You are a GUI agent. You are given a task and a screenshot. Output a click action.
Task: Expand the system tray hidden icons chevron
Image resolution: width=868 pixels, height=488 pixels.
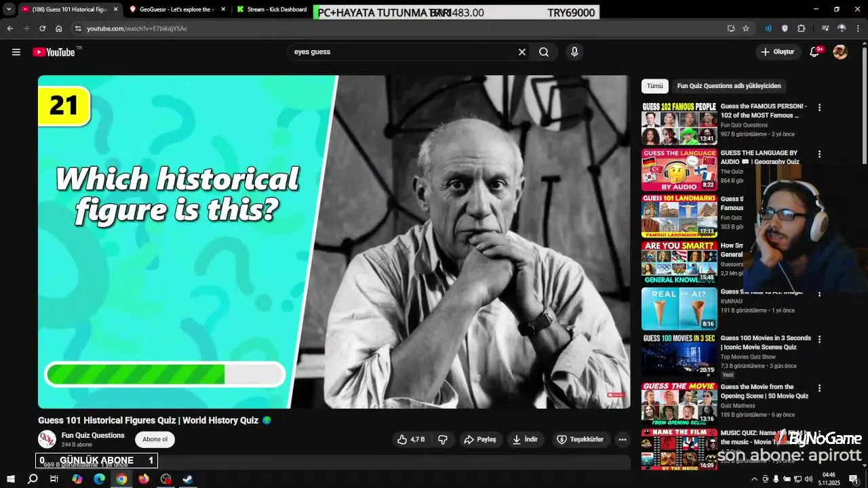click(755, 479)
